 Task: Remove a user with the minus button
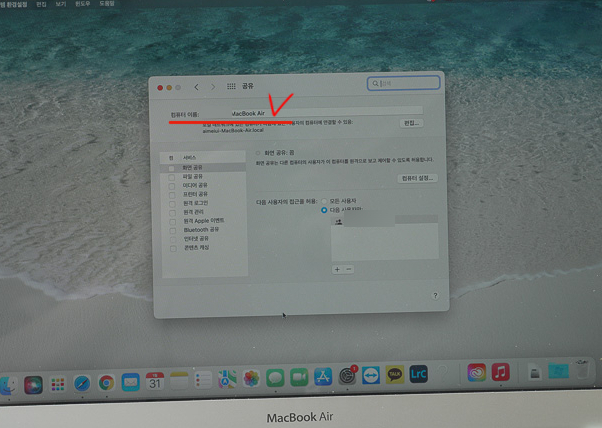pyautogui.click(x=349, y=269)
